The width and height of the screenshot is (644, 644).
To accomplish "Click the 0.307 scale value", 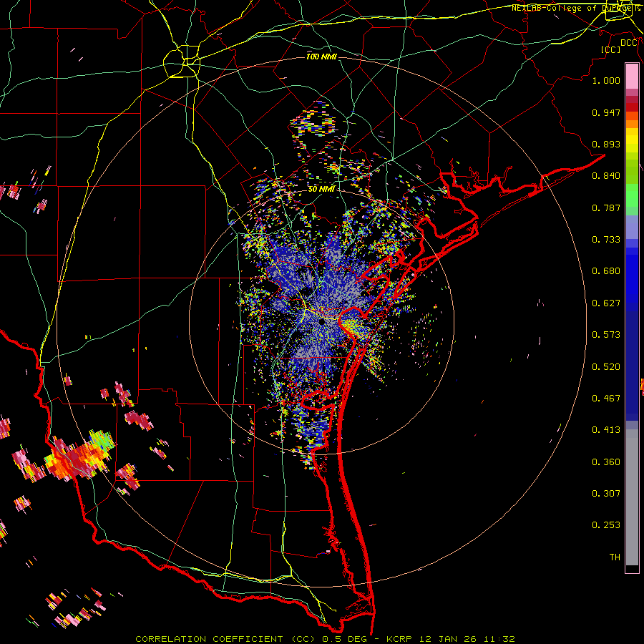I will (x=606, y=494).
